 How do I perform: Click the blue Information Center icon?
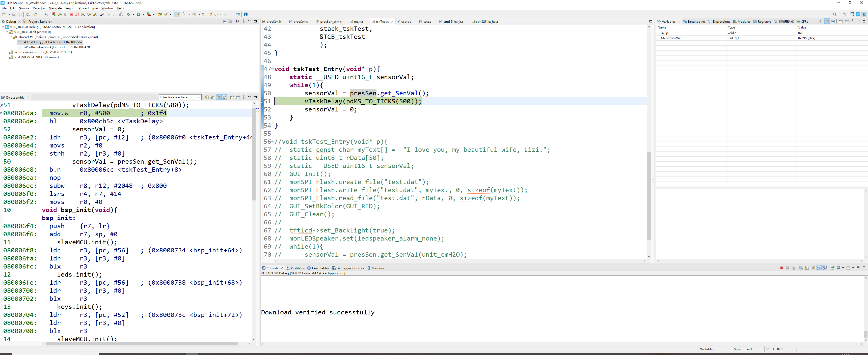point(246,14)
